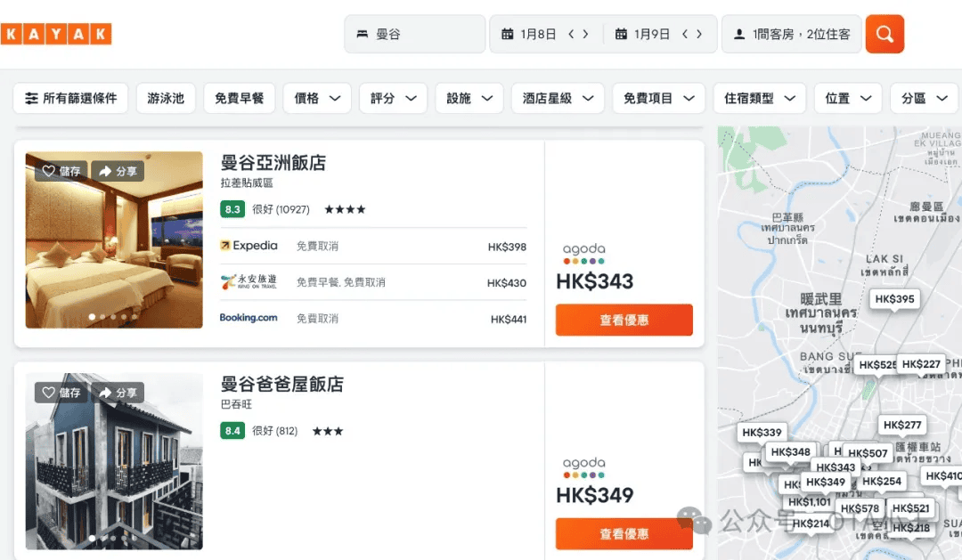
Task: Click the HK$507 map price marker
Action: 868,453
